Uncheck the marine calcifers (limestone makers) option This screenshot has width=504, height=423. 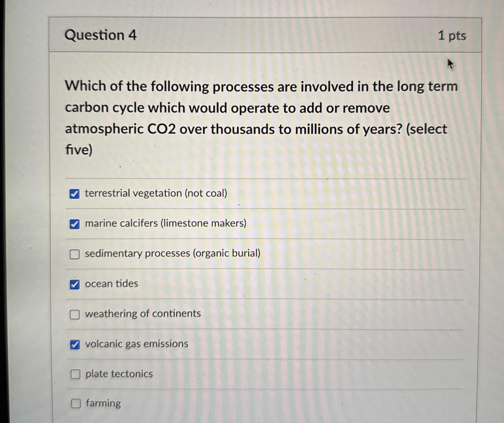pyautogui.click(x=75, y=223)
